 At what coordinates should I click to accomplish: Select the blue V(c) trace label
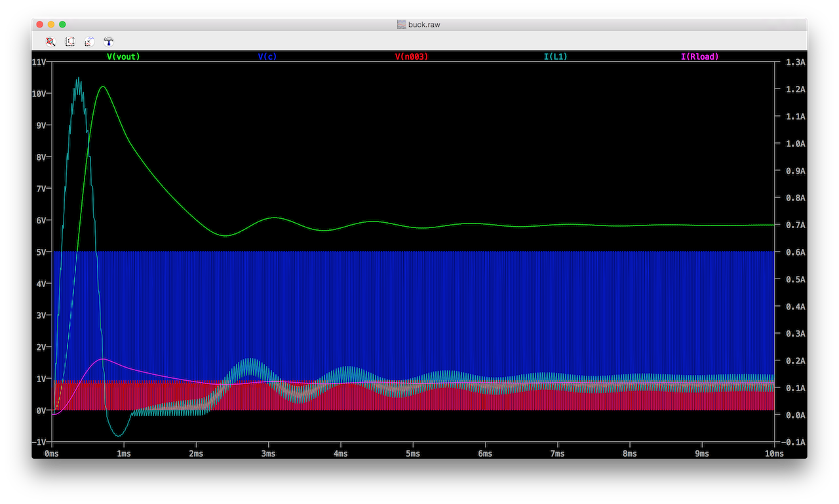(267, 57)
